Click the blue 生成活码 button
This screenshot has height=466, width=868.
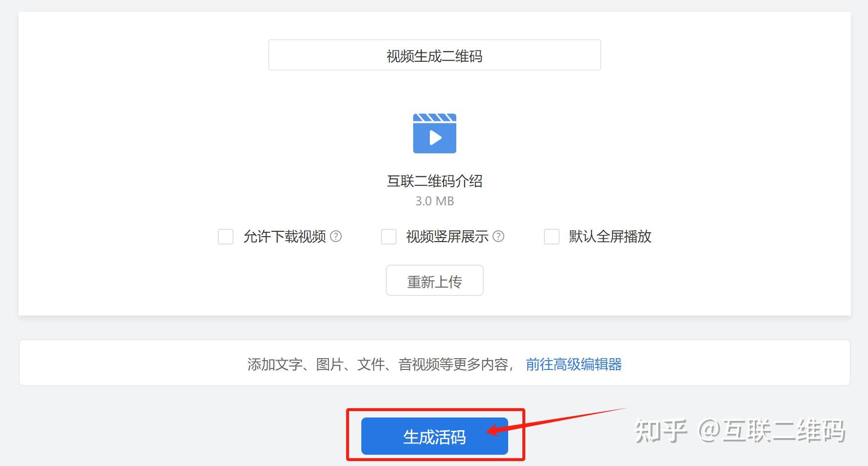pyautogui.click(x=435, y=436)
